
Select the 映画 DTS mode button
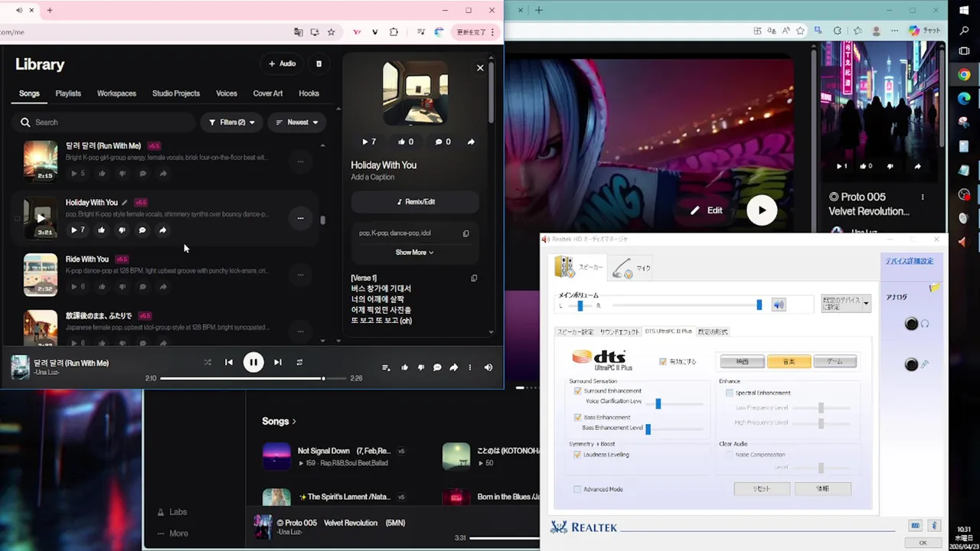click(x=743, y=361)
